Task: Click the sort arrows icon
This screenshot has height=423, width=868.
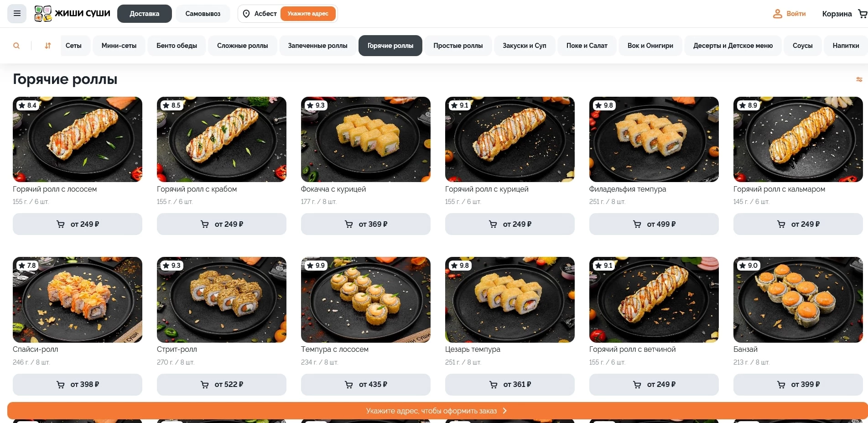Action: 47,46
